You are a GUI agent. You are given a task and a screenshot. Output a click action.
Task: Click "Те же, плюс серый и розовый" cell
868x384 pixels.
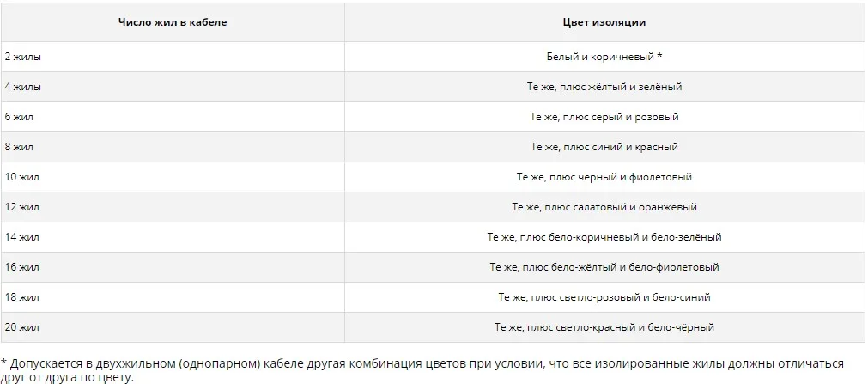click(x=604, y=117)
